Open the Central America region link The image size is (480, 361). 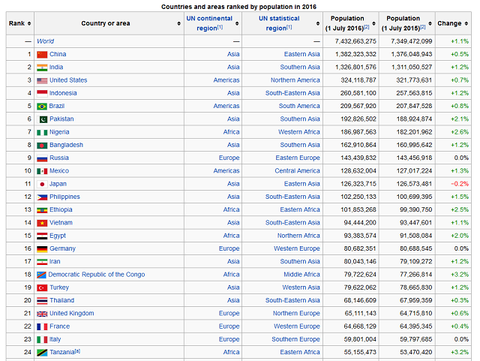point(297,171)
